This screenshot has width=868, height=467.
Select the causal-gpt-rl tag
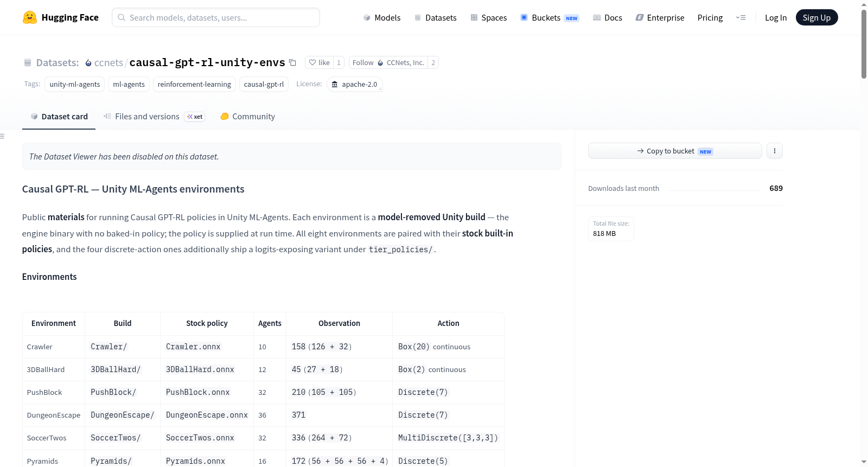pos(264,84)
